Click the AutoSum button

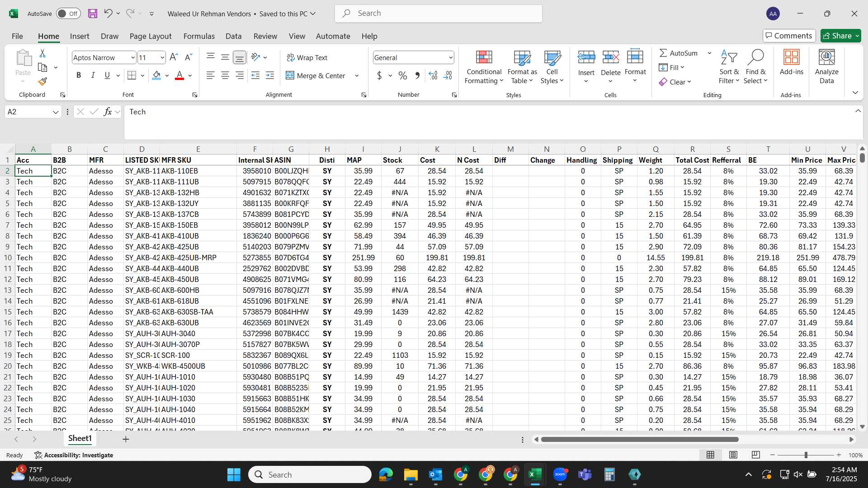click(x=678, y=53)
